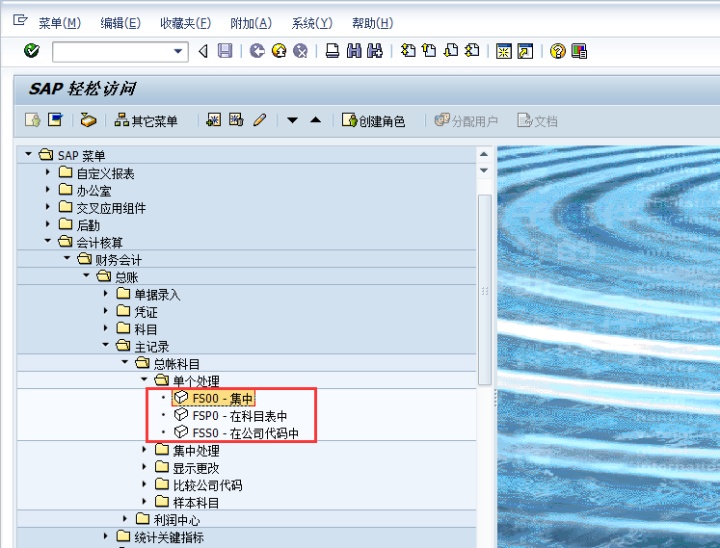This screenshot has width=720, height=548.
Task: Click the SAP Menu icon
Action: [x=56, y=120]
